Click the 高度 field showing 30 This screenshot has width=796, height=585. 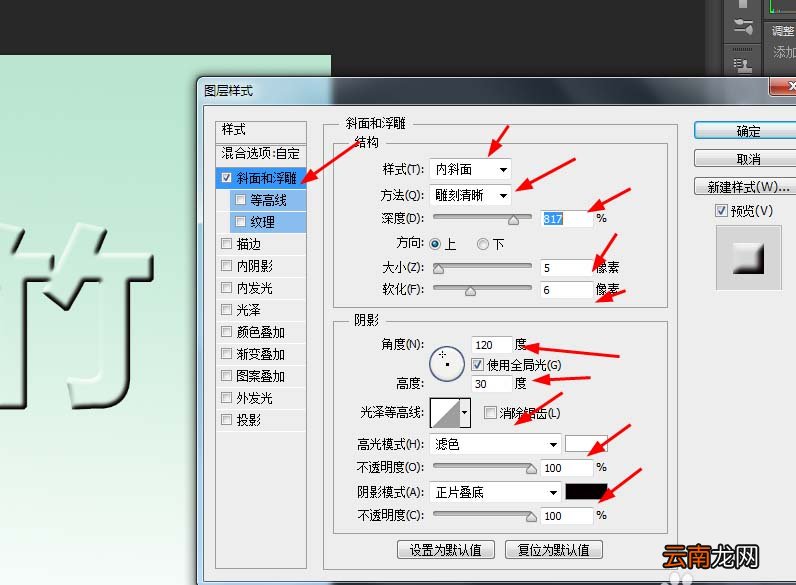coord(491,384)
